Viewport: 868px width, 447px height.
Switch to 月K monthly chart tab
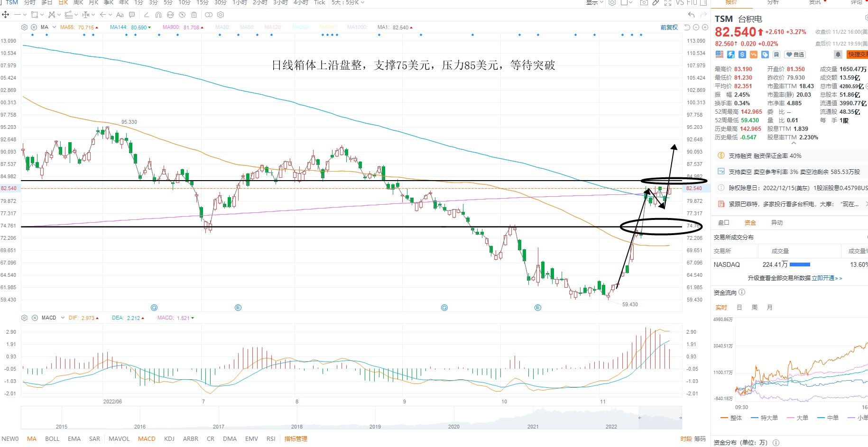point(93,2)
